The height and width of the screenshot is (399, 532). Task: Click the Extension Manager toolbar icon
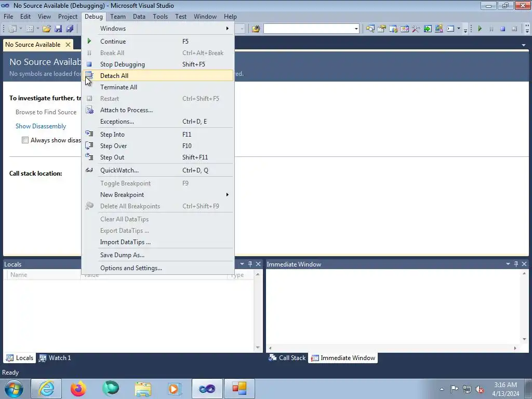click(438, 29)
